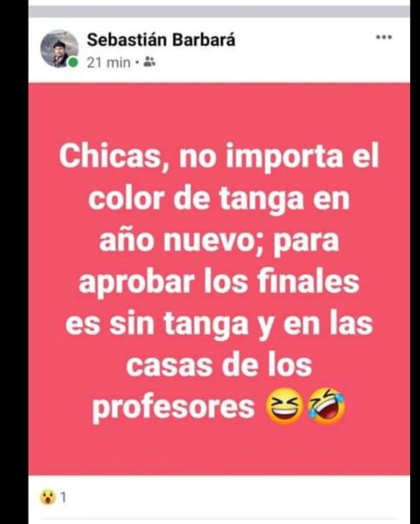The image size is (420, 524).
Task: Click the gray separator bar above post
Action: coord(219,12)
